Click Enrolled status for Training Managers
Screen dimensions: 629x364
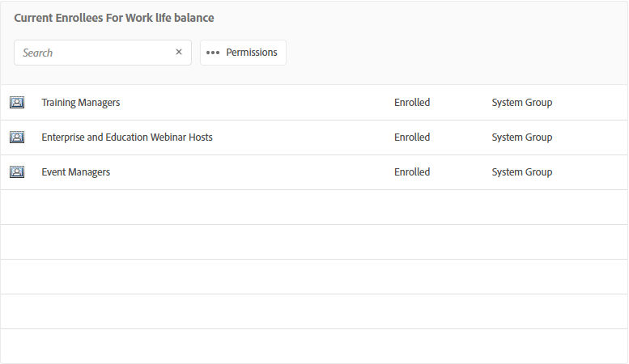412,103
